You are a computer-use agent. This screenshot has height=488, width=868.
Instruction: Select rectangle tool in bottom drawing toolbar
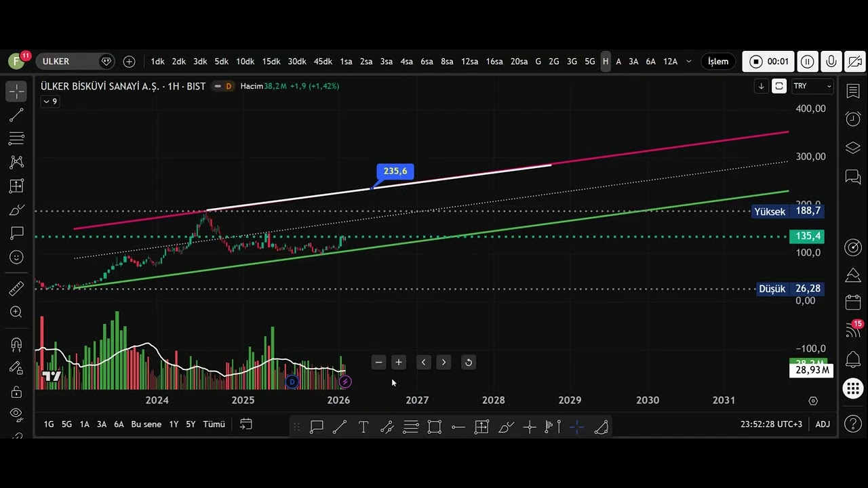[435, 427]
